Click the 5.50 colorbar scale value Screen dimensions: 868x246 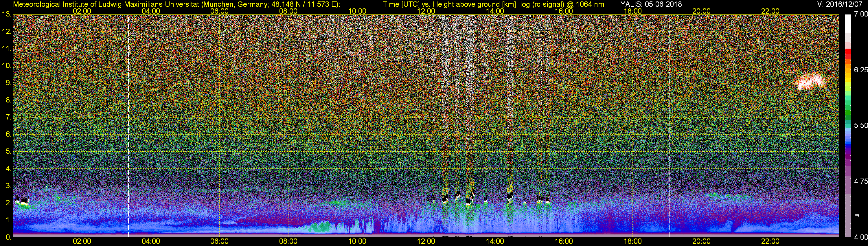[860, 125]
